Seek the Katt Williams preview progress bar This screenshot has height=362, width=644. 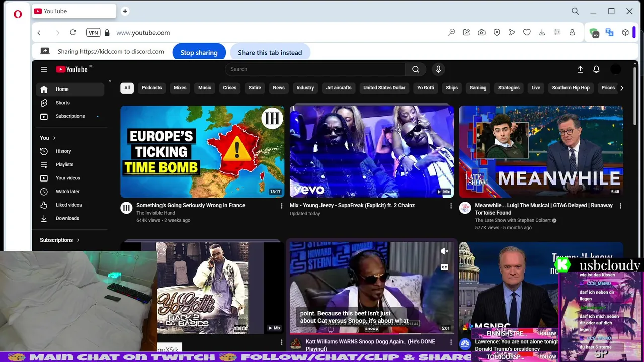(371, 333)
